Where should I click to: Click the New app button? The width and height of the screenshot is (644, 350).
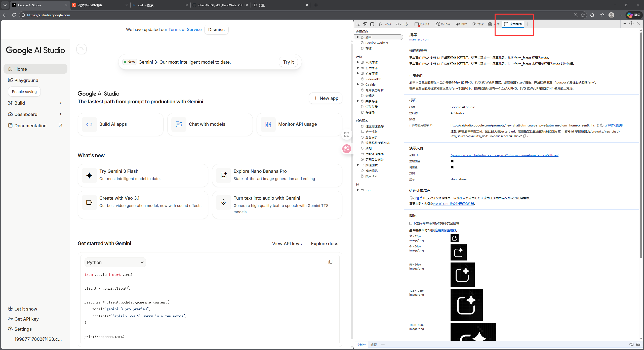pyautogui.click(x=326, y=98)
